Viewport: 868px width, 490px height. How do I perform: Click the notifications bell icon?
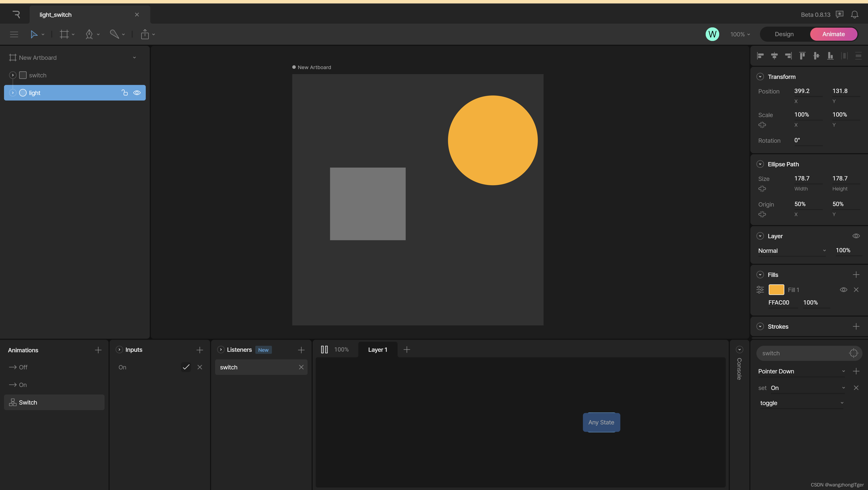855,15
